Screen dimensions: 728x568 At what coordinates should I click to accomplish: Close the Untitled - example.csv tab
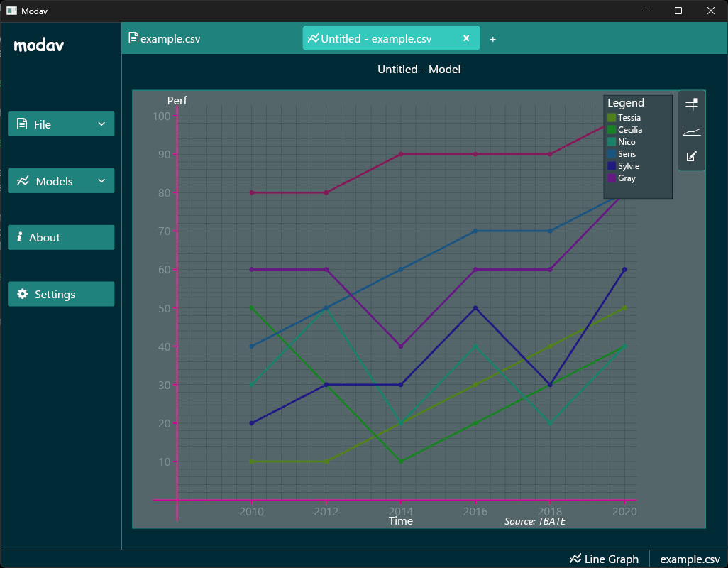(x=466, y=38)
